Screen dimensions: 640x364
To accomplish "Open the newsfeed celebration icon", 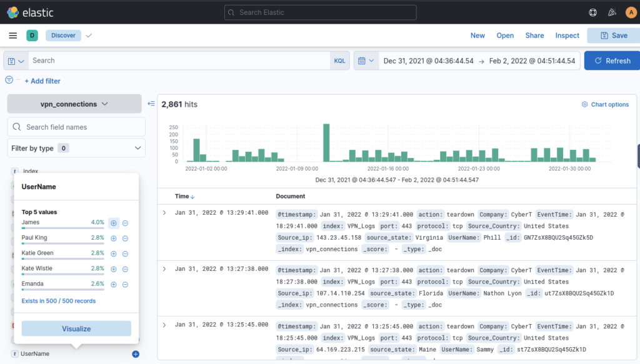I will tap(612, 12).
